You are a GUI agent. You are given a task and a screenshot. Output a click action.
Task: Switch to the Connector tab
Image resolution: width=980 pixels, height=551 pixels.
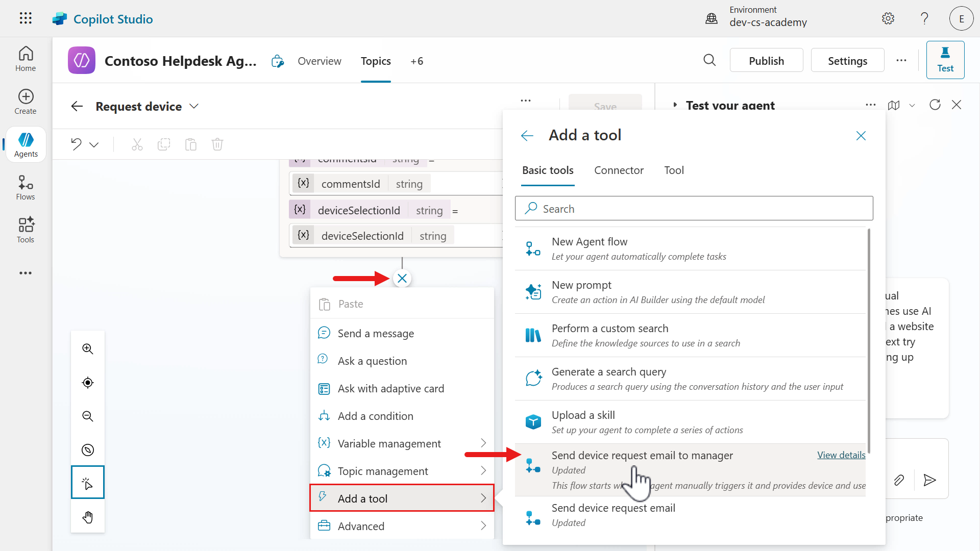(619, 170)
